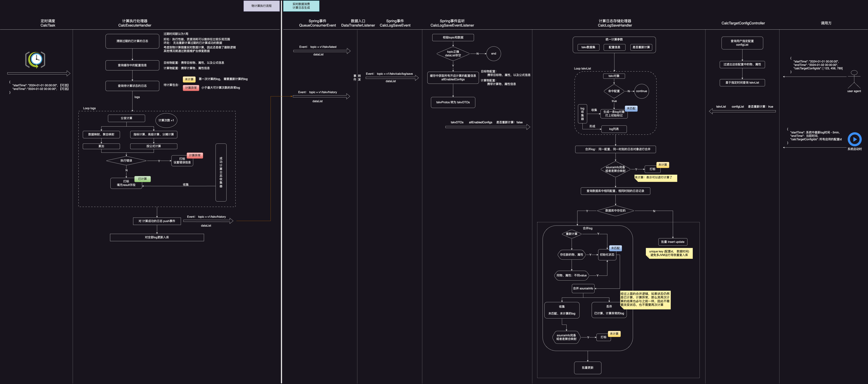This screenshot has height=384, width=868.
Task: Click the 对全部log更新入库 box
Action: click(157, 237)
